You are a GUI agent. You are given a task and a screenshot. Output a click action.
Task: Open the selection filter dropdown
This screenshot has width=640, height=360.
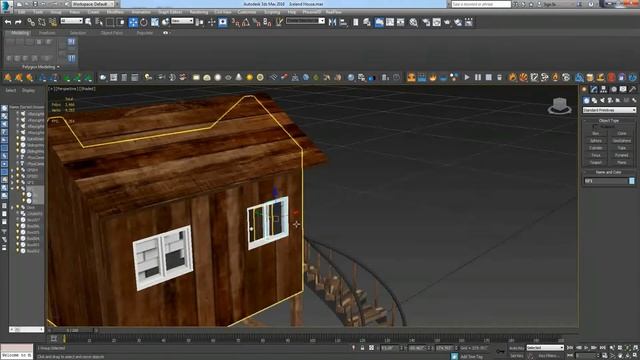pyautogui.click(x=71, y=21)
